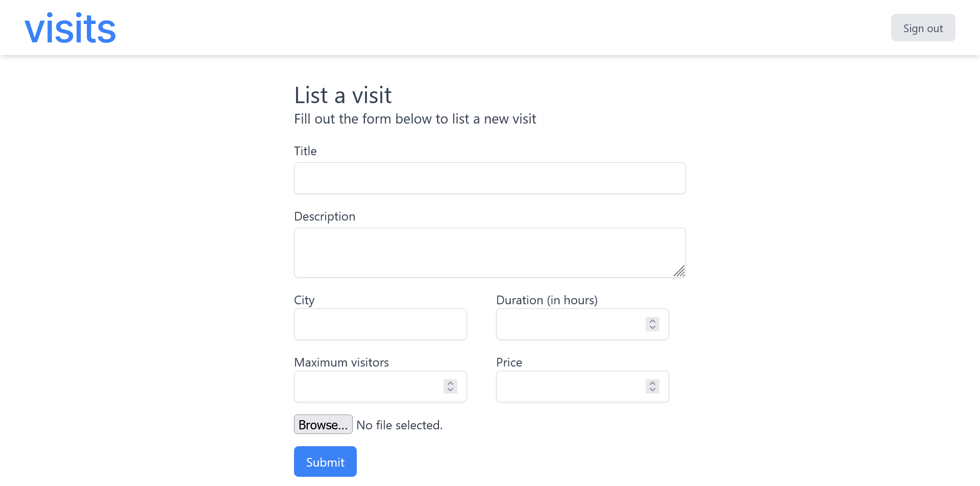
Task: Click the form instructions text below the heading
Action: tap(415, 118)
